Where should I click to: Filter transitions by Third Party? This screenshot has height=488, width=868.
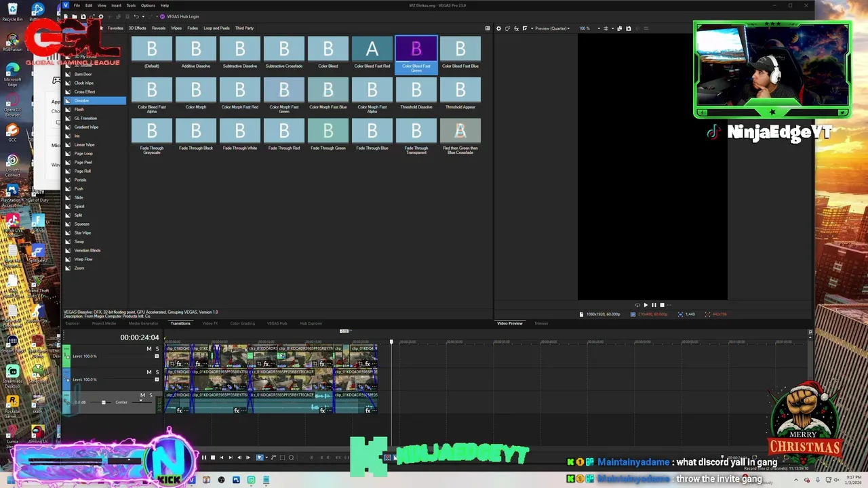(244, 28)
